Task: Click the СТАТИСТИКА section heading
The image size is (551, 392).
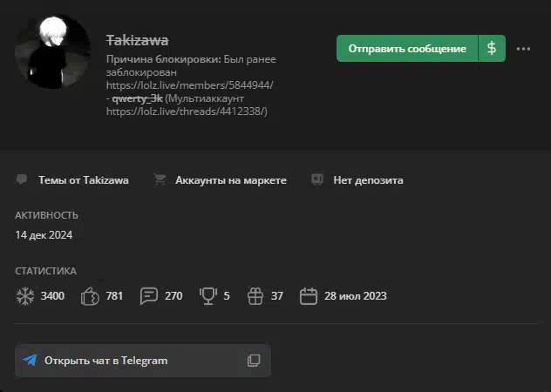Action: coord(45,271)
